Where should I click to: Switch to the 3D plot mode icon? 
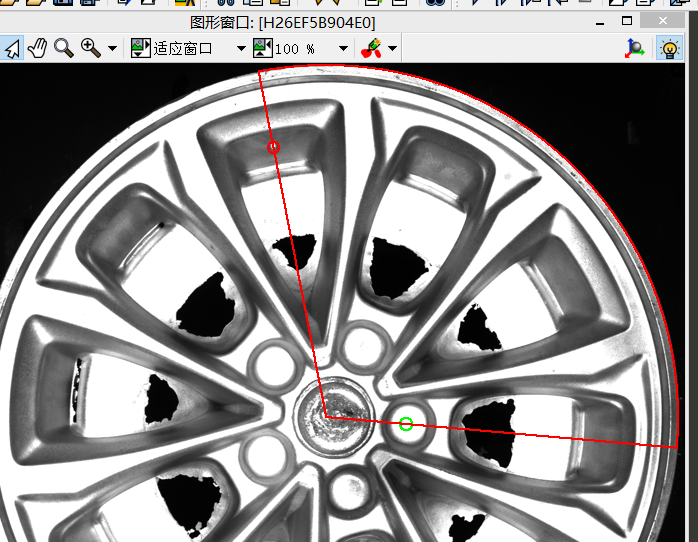(x=634, y=48)
